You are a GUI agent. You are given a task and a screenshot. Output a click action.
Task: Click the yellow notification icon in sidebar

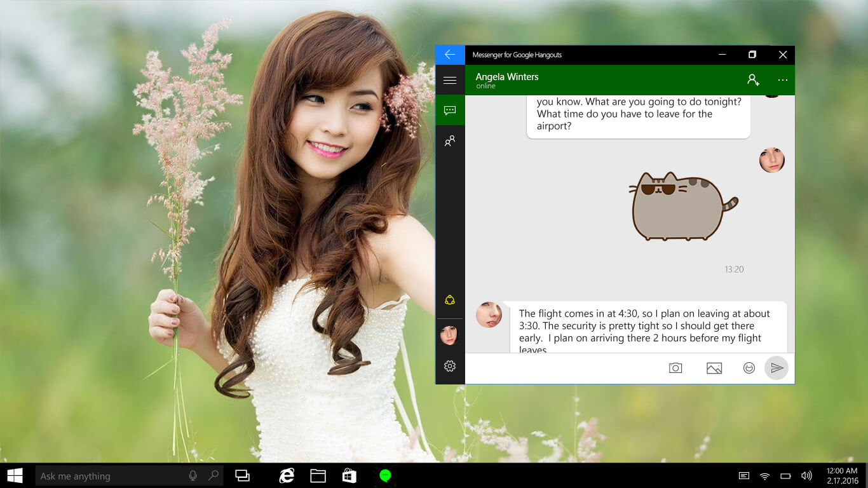(450, 300)
